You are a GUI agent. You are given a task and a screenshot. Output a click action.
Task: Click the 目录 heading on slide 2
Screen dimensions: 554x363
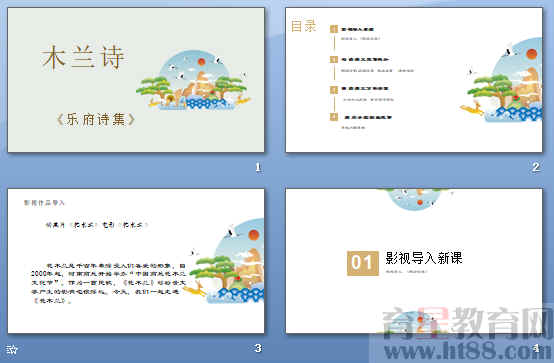[303, 26]
